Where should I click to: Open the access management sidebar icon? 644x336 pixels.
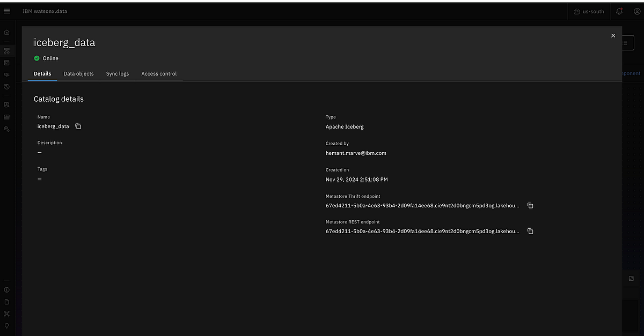(7, 104)
